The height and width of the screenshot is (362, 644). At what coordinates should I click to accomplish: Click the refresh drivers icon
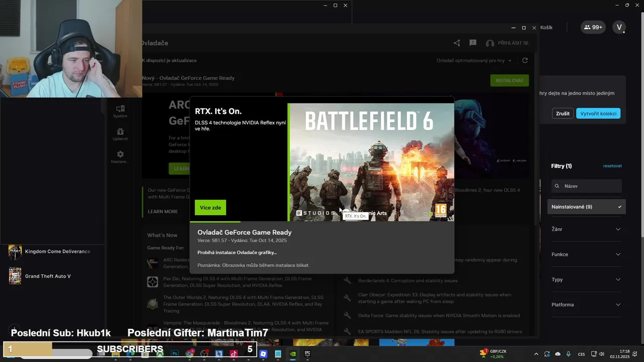point(525,60)
